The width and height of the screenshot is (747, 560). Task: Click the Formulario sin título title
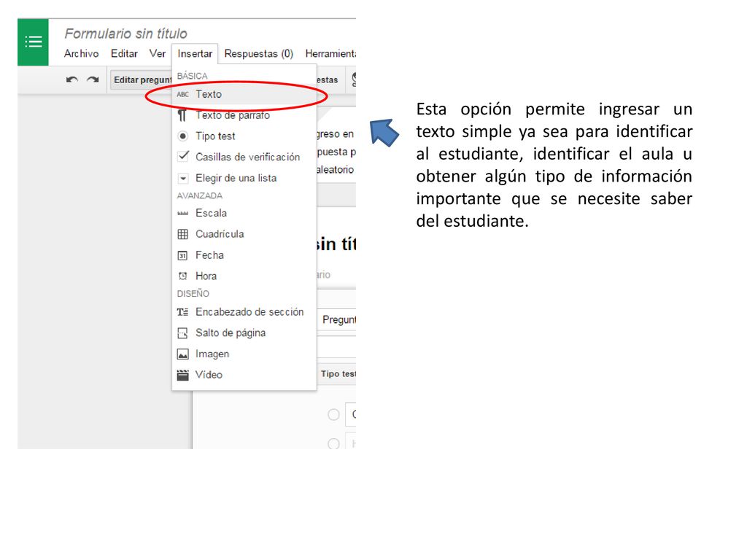point(125,34)
